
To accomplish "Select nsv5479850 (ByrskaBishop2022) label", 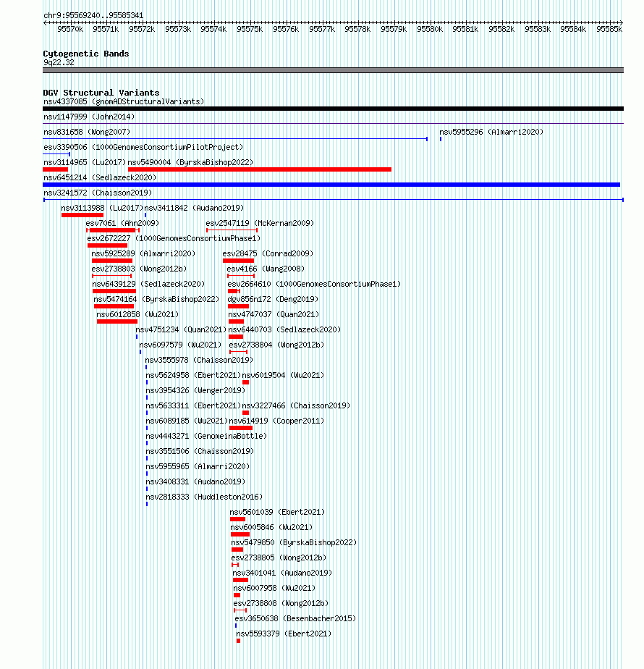I will (294, 543).
